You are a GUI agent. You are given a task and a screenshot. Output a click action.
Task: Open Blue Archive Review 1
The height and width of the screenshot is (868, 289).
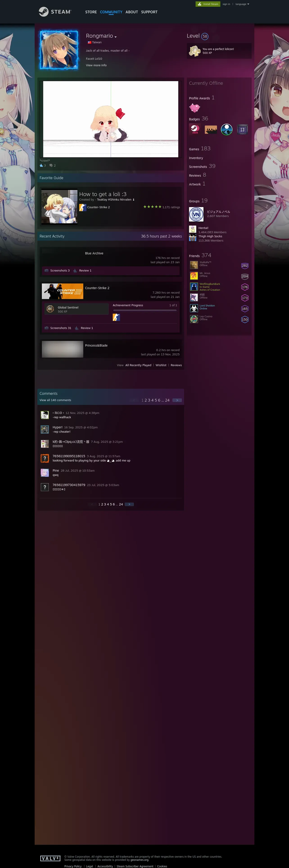click(85, 271)
